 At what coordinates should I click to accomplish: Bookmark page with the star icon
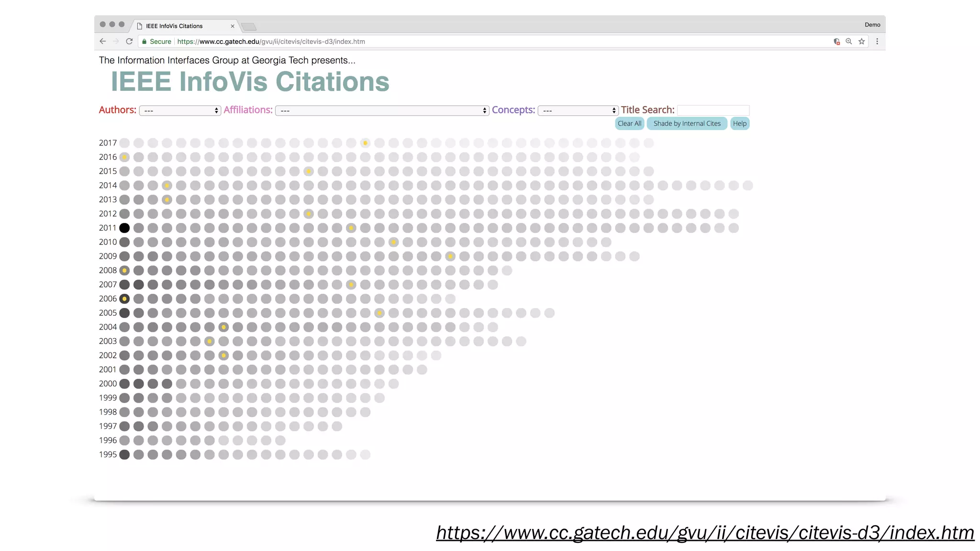pyautogui.click(x=862, y=42)
